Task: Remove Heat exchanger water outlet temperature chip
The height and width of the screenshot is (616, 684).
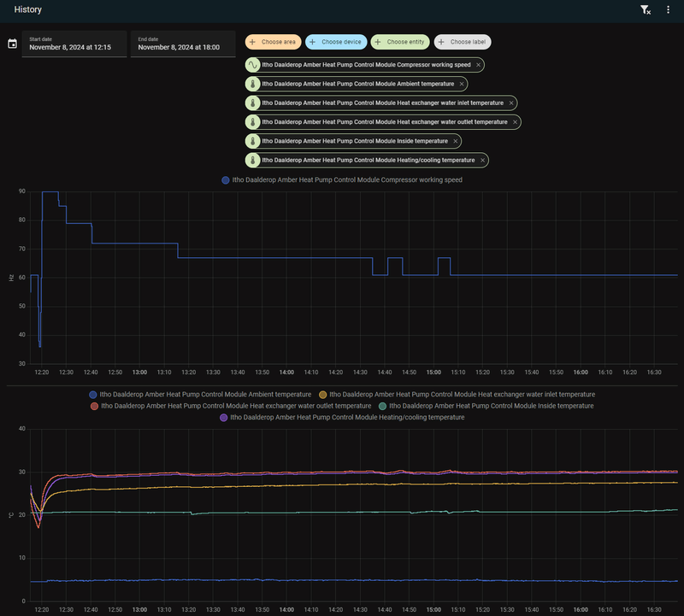Action: coord(515,121)
